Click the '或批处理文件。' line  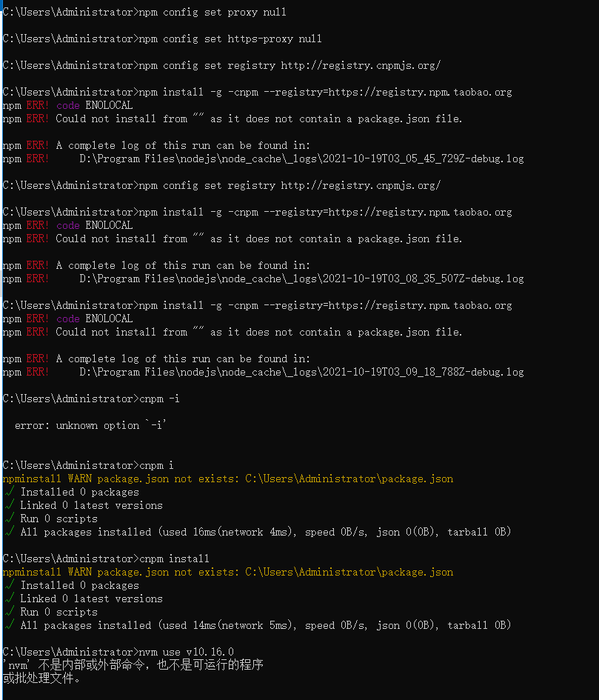pos(41,678)
